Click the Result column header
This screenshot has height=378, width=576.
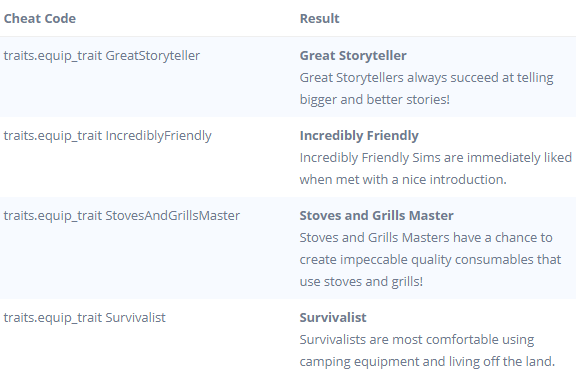tap(320, 18)
